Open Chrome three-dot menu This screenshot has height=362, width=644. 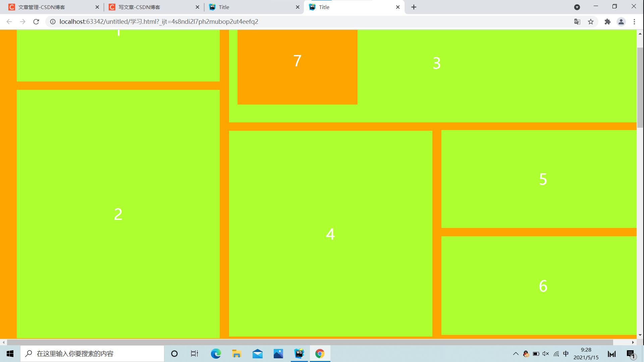click(634, 22)
